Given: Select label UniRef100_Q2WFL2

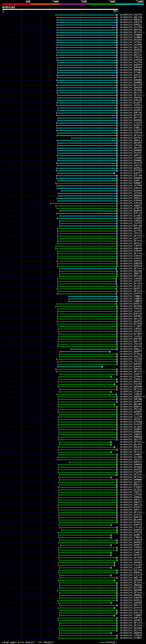Looking at the screenshot, I should pos(131,180).
